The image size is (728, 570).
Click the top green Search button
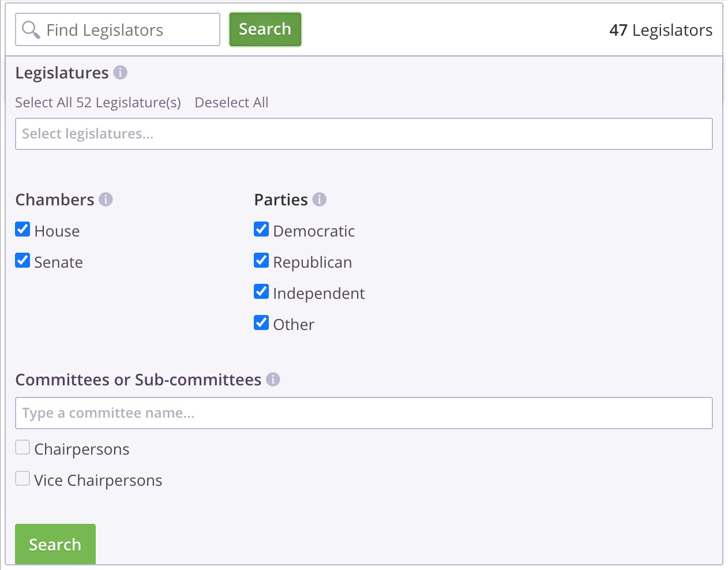[x=265, y=29]
